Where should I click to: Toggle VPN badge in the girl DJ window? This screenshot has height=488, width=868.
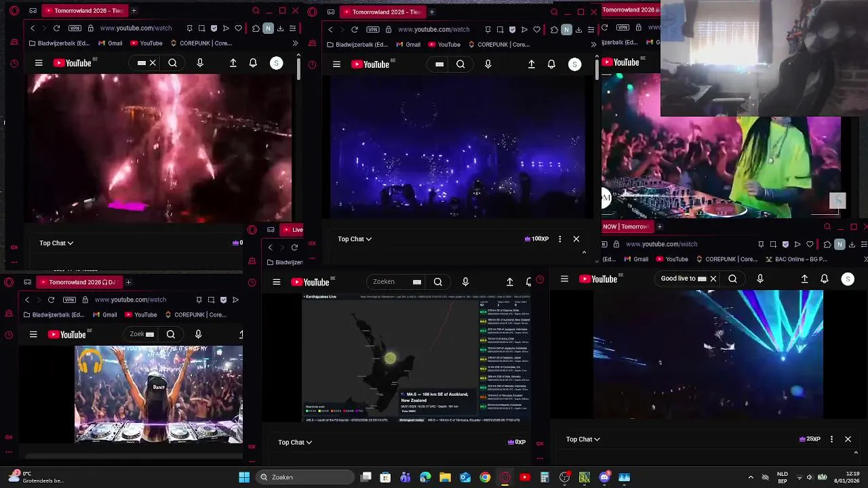(69, 300)
